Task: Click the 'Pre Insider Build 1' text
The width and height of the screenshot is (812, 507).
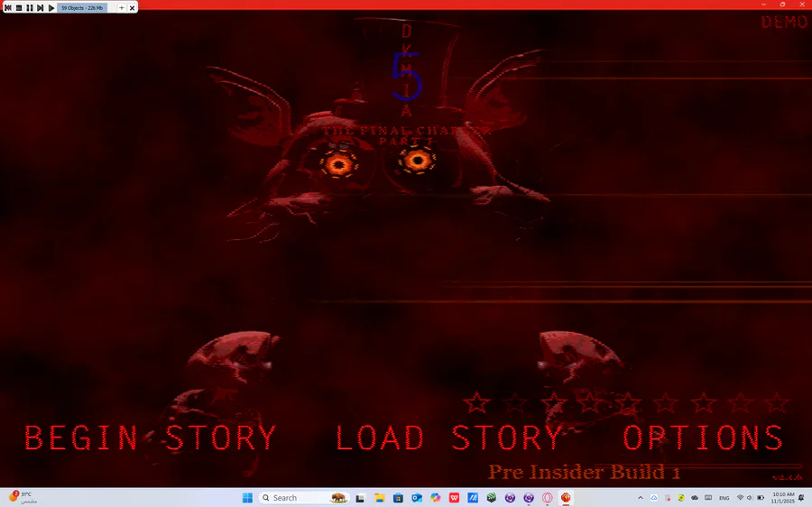Action: [x=584, y=472]
